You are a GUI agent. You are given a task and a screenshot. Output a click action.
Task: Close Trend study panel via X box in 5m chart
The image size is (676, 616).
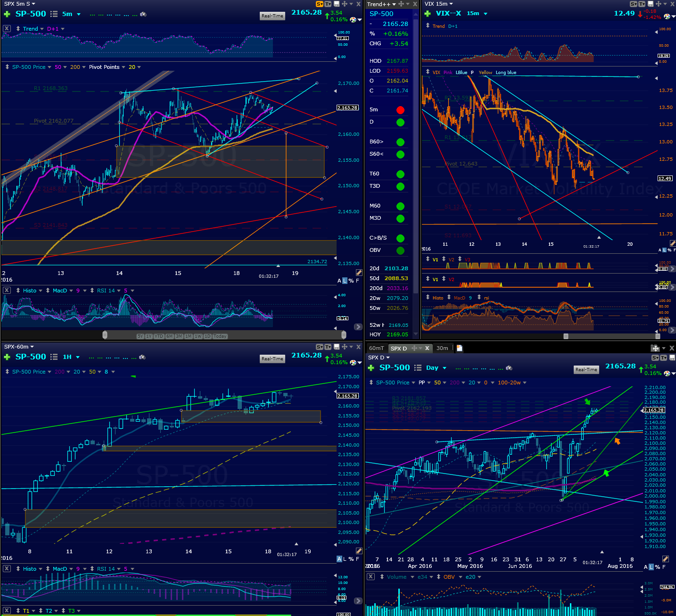7,29
